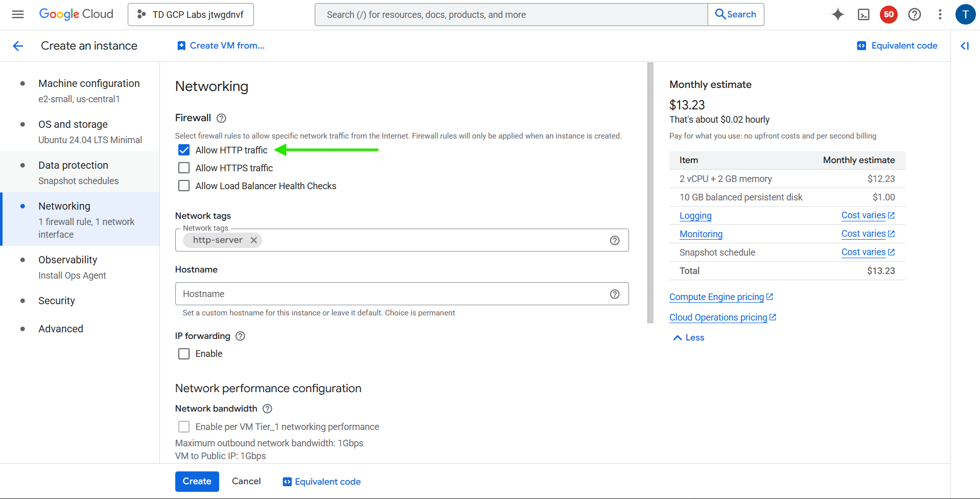This screenshot has height=499, width=980.
Task: Open the Gemini AI assistant sparkle icon
Action: click(837, 14)
